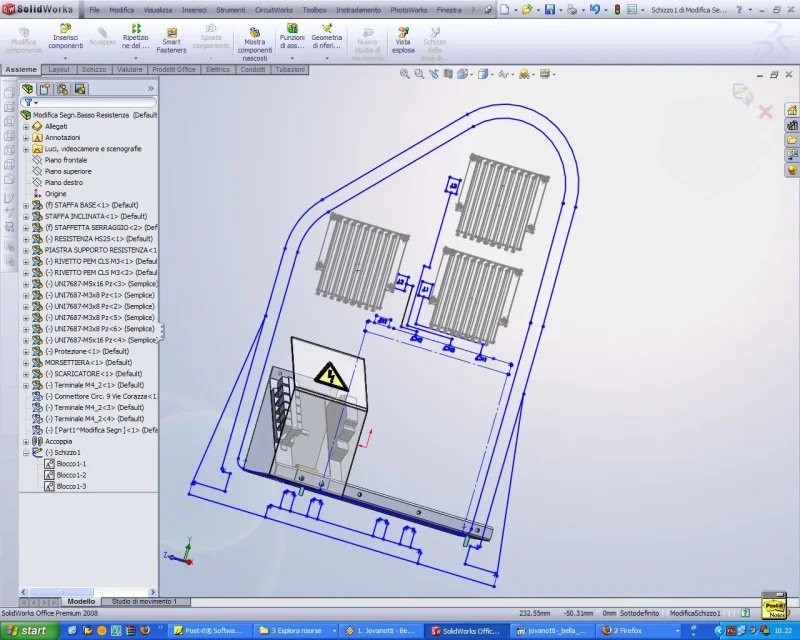800x640 pixels.
Task: Open the filter dropdown in the feature tree
Action: point(31,103)
